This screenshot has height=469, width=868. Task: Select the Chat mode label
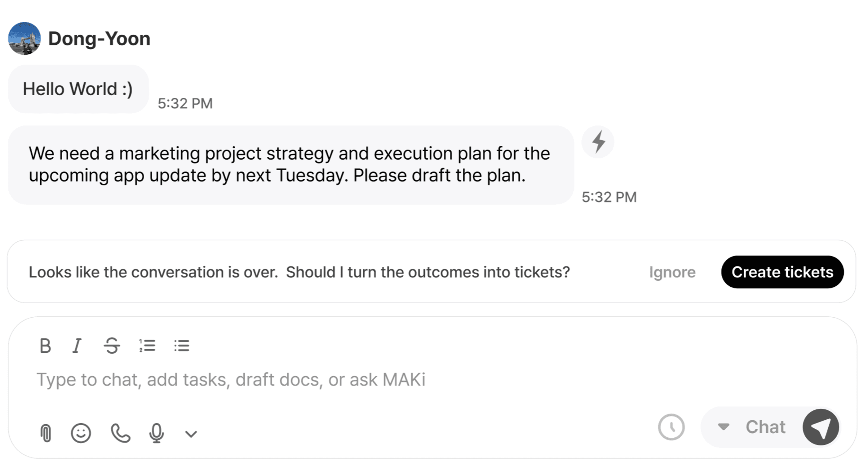point(765,427)
